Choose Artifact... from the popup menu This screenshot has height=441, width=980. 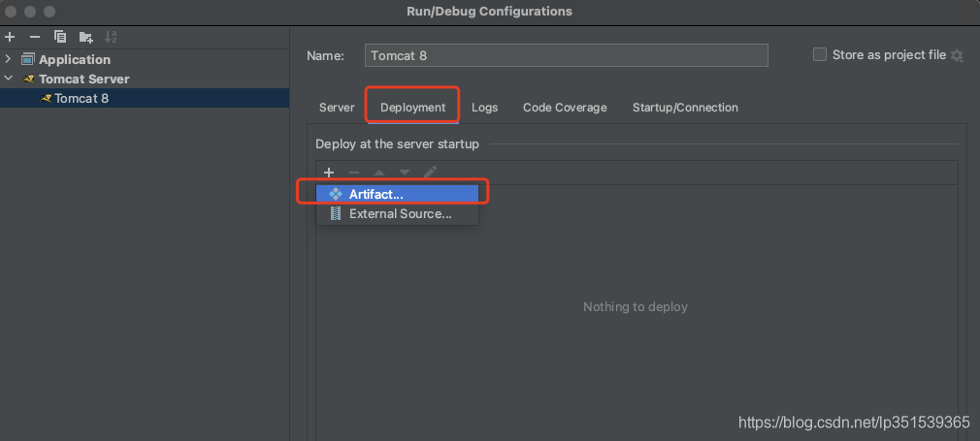click(x=398, y=194)
